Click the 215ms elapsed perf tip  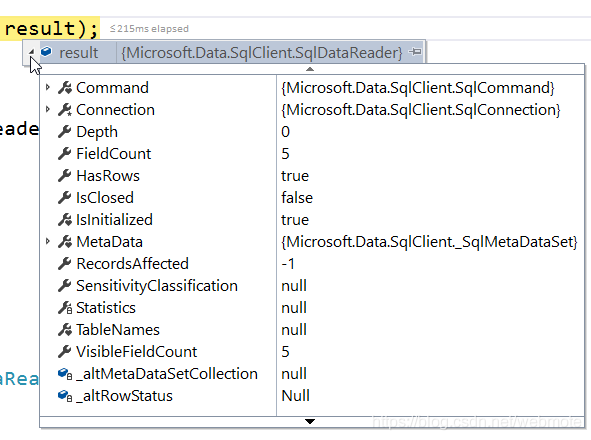click(x=149, y=29)
